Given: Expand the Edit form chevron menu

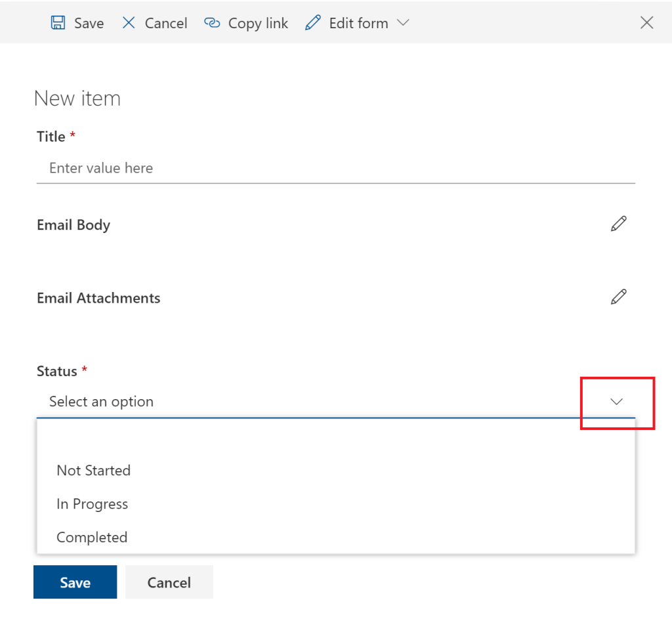Looking at the screenshot, I should coord(403,23).
